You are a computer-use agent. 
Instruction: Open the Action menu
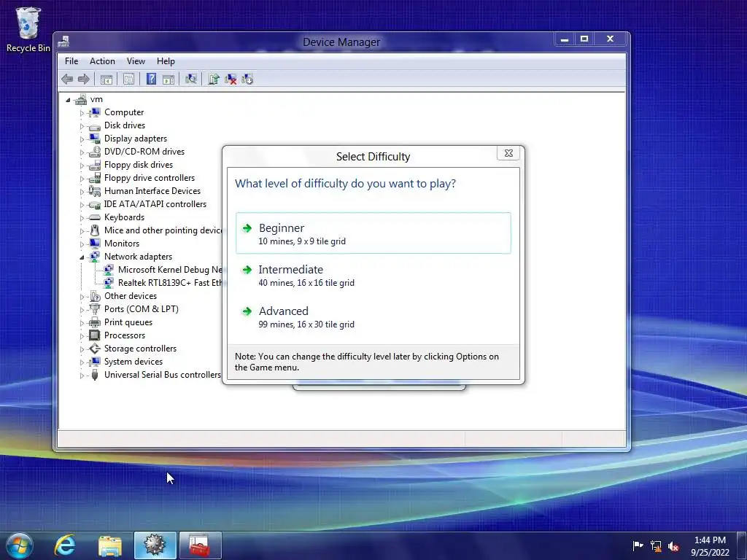coord(102,61)
